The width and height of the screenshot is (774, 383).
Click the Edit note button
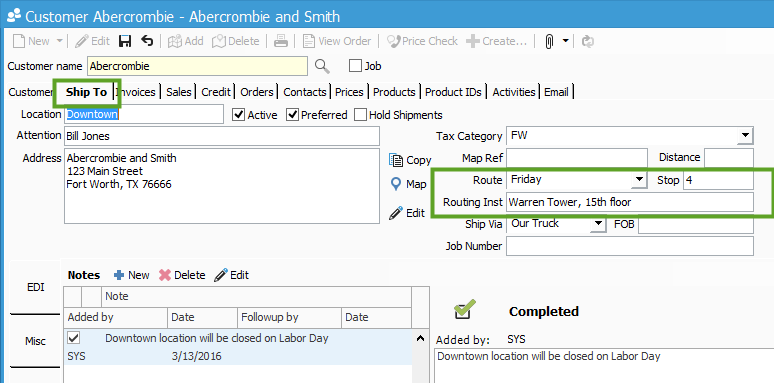click(x=231, y=275)
